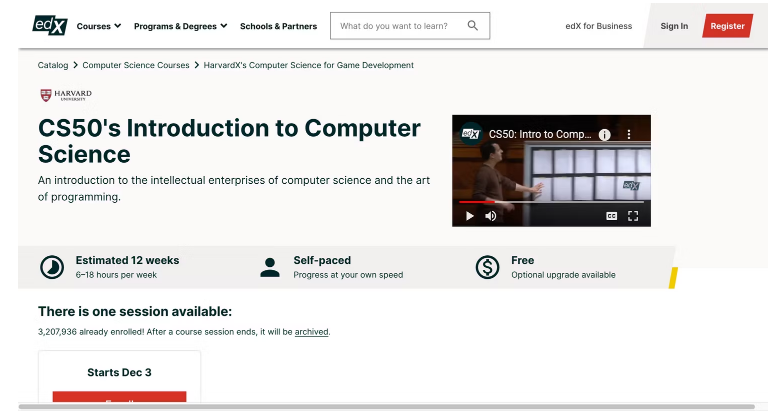Click 'Estimated 12 weeks' text
Viewport: 780px width, 415px height.
tap(127, 260)
